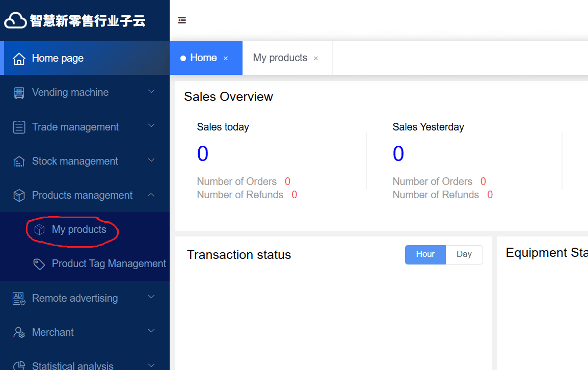Screen dimensions: 588x370
Task: Click the Remote advertising AD icon
Action: click(19, 299)
